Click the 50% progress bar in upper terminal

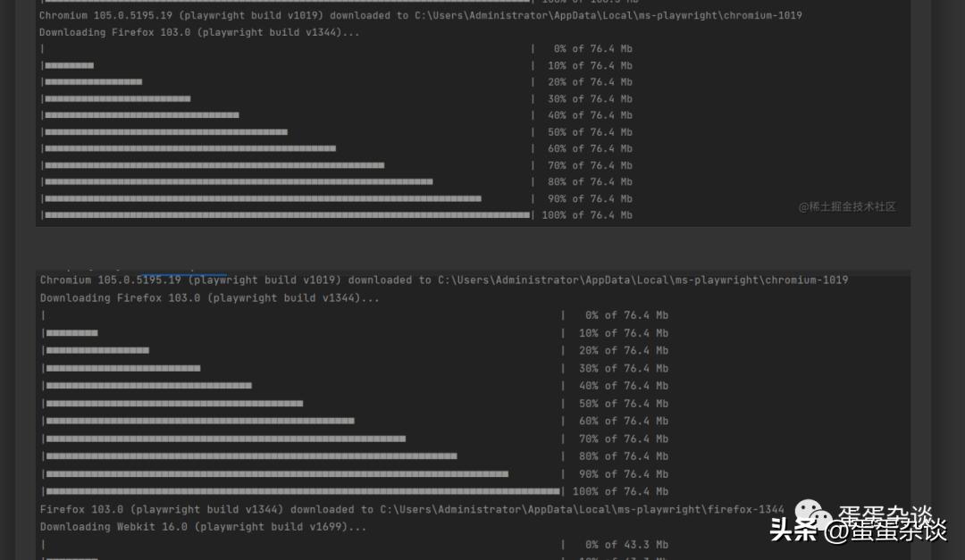coord(166,132)
